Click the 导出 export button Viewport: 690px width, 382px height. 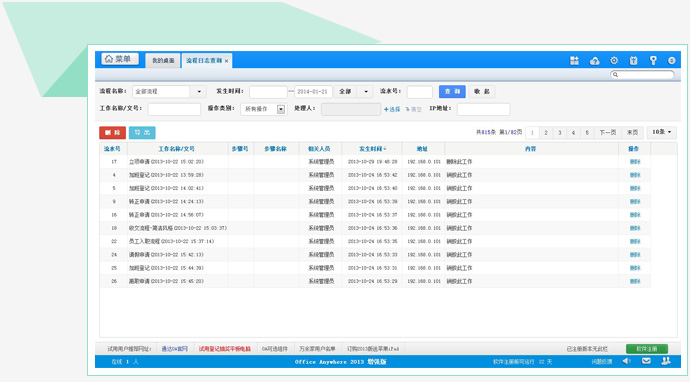pos(142,132)
